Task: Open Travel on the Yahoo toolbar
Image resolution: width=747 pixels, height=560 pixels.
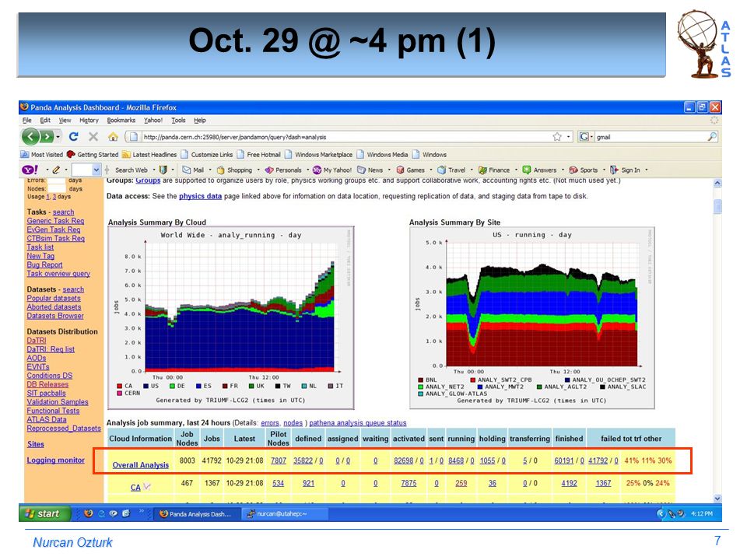Action: click(451, 170)
